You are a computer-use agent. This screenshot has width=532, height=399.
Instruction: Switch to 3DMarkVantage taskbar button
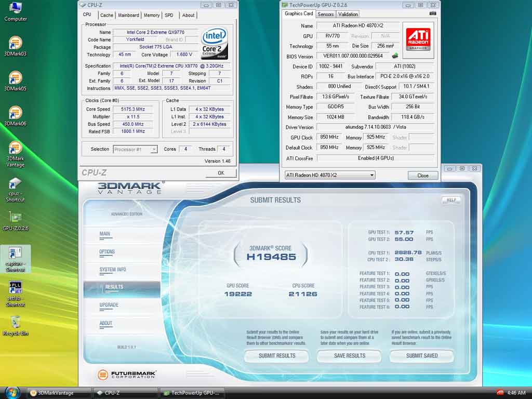(x=59, y=393)
